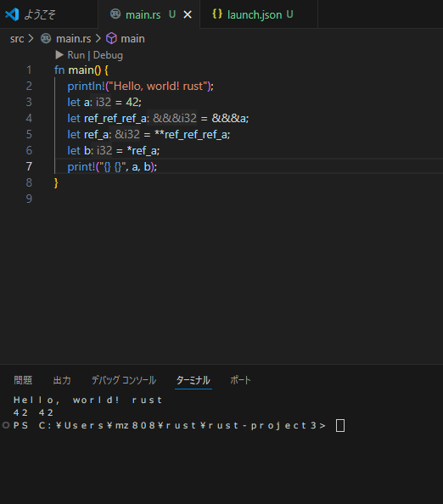Switch to the 出力 output tab
Screen dimensions: 443x504
pyautogui.click(x=62, y=380)
